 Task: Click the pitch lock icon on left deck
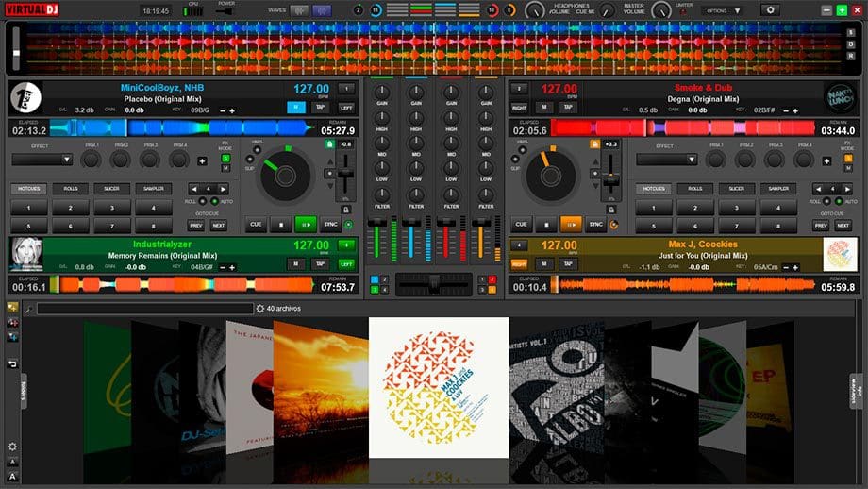pos(329,144)
